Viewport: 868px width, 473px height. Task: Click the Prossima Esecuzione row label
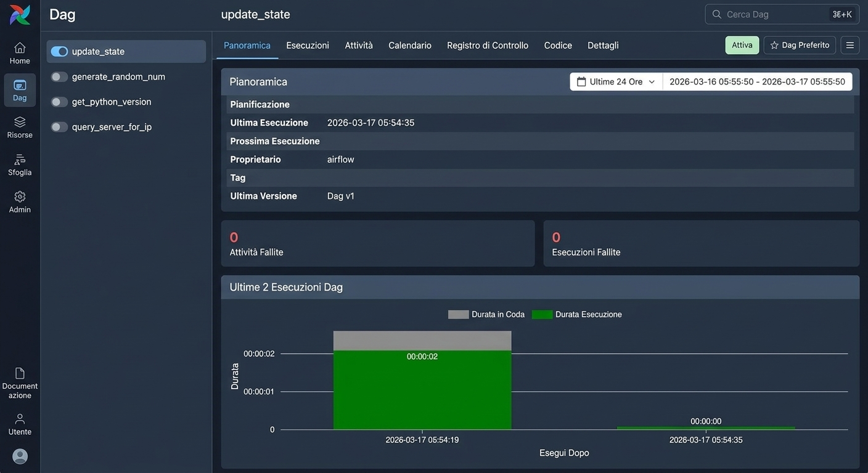click(x=275, y=141)
